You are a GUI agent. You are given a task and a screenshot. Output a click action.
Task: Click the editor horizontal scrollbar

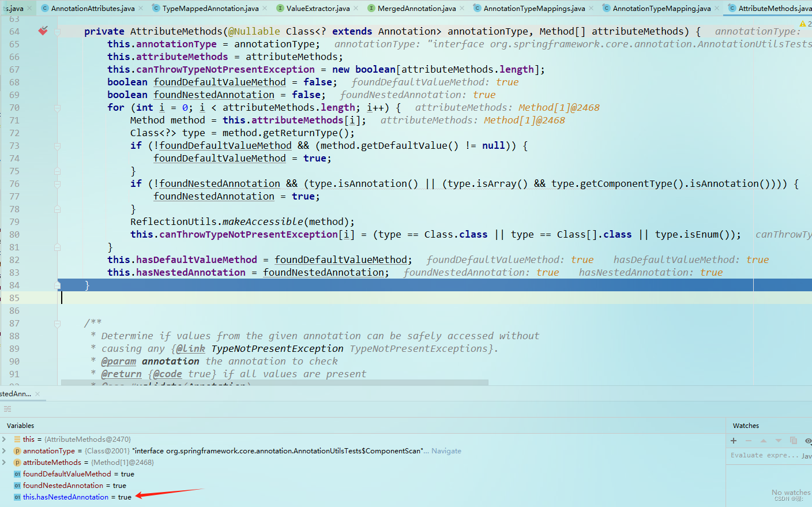coord(275,382)
